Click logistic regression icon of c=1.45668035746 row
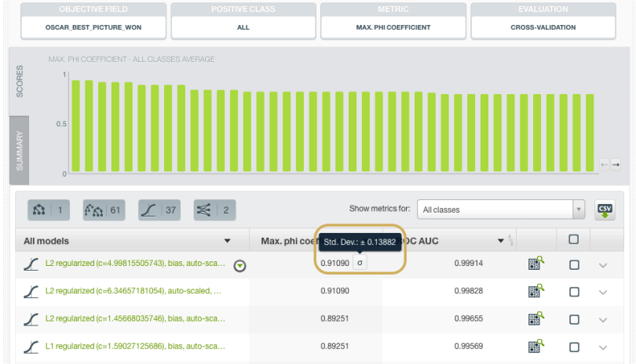The height and width of the screenshot is (364, 636). click(31, 319)
